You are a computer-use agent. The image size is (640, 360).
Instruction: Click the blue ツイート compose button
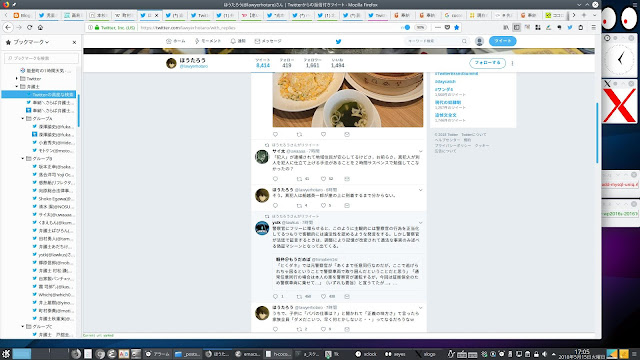click(x=502, y=41)
